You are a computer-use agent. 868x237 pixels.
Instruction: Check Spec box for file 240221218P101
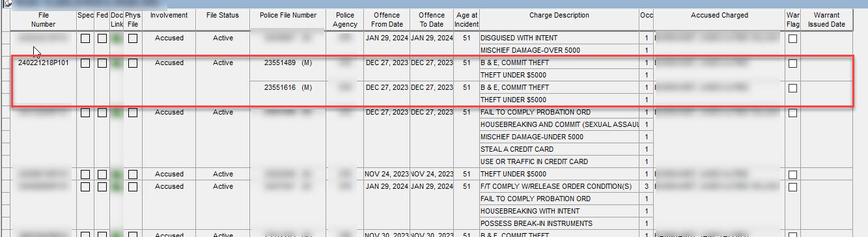[x=85, y=64]
